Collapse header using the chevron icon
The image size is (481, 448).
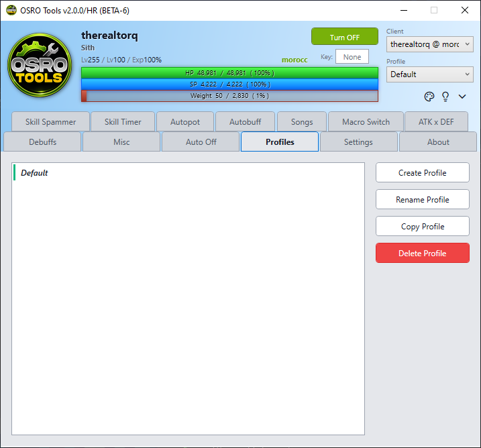462,97
